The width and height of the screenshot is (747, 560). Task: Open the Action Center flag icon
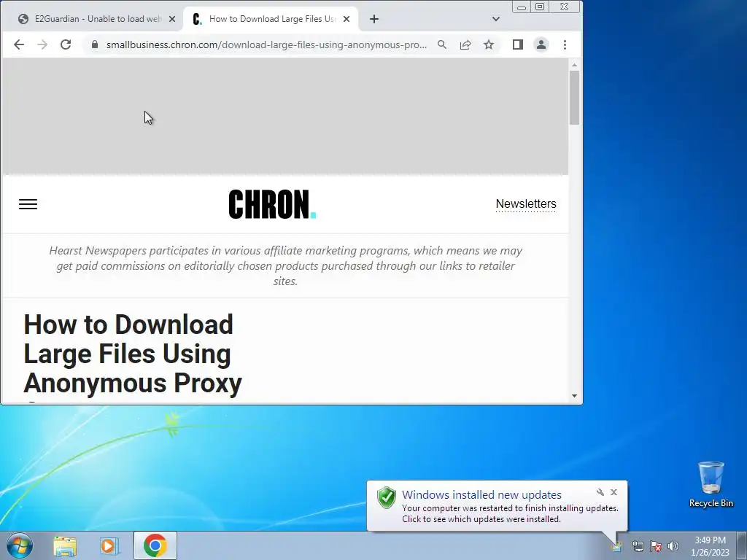[x=656, y=546]
